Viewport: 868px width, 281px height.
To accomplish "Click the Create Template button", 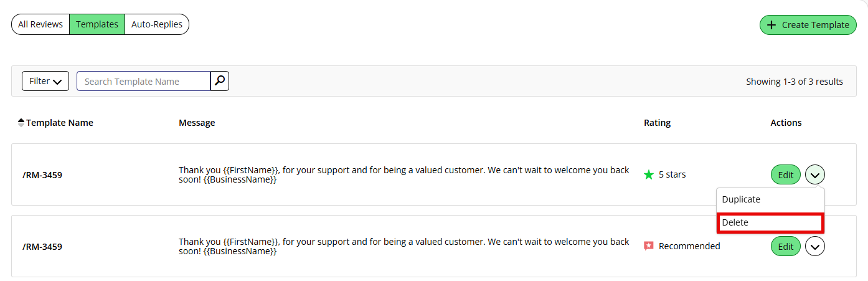I will point(808,25).
